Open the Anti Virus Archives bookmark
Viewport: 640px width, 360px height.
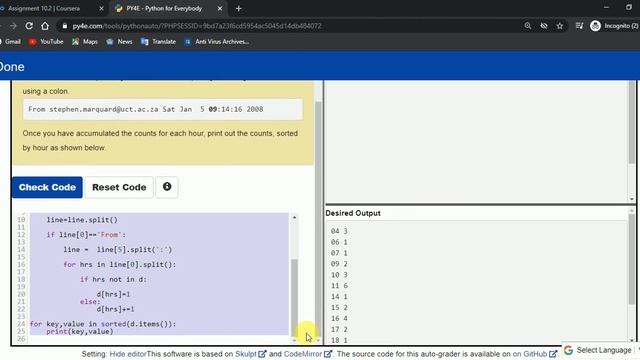[217, 42]
